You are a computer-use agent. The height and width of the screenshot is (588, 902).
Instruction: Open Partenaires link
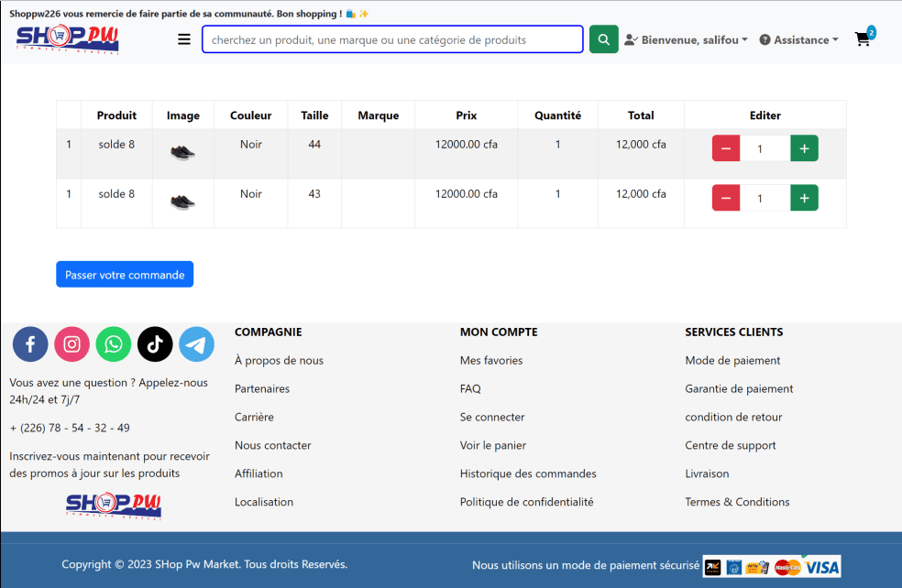[262, 388]
